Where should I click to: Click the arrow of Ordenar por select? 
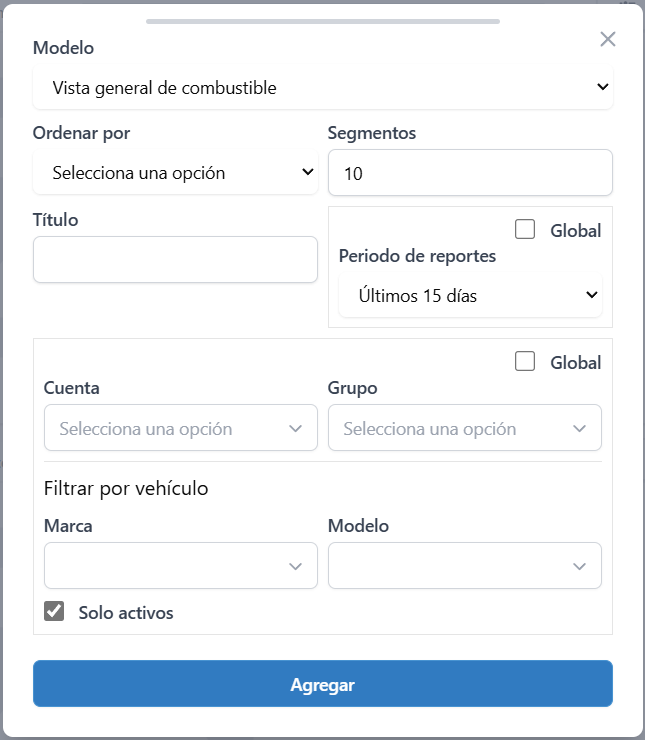coord(307,173)
